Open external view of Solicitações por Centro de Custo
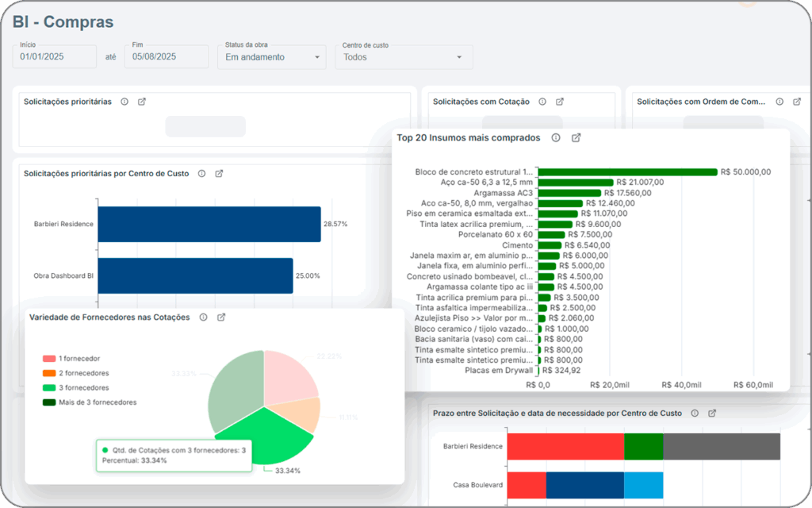The image size is (812, 508). tap(219, 173)
